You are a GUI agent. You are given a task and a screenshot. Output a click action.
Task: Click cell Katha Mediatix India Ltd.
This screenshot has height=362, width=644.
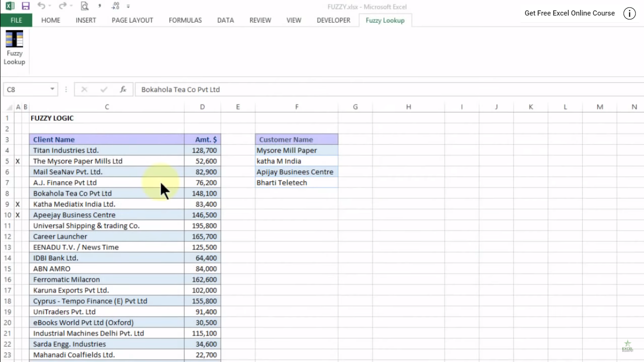click(107, 204)
